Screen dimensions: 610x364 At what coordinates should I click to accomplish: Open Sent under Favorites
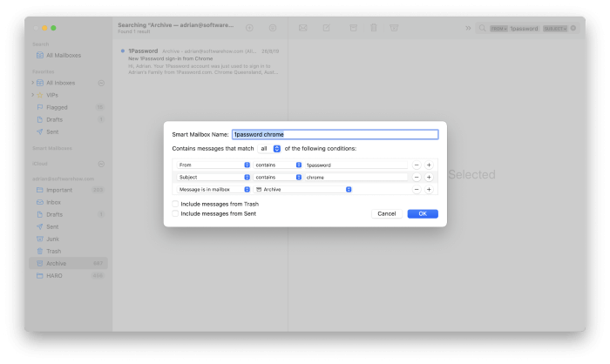[x=68, y=131]
